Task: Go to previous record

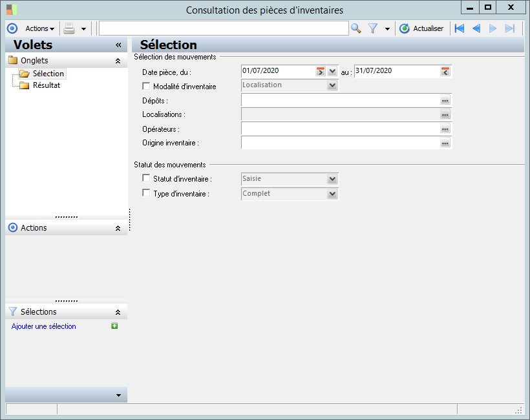Action: [x=476, y=28]
